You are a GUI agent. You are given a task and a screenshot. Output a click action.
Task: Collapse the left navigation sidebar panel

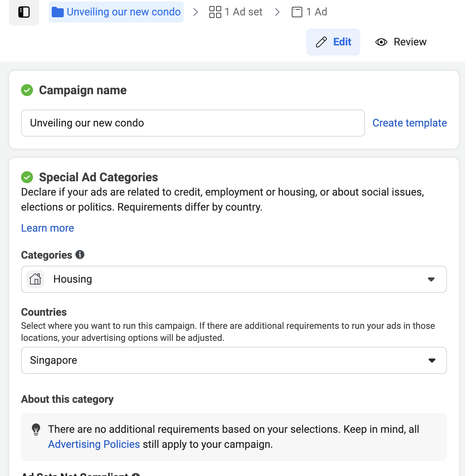(x=24, y=12)
